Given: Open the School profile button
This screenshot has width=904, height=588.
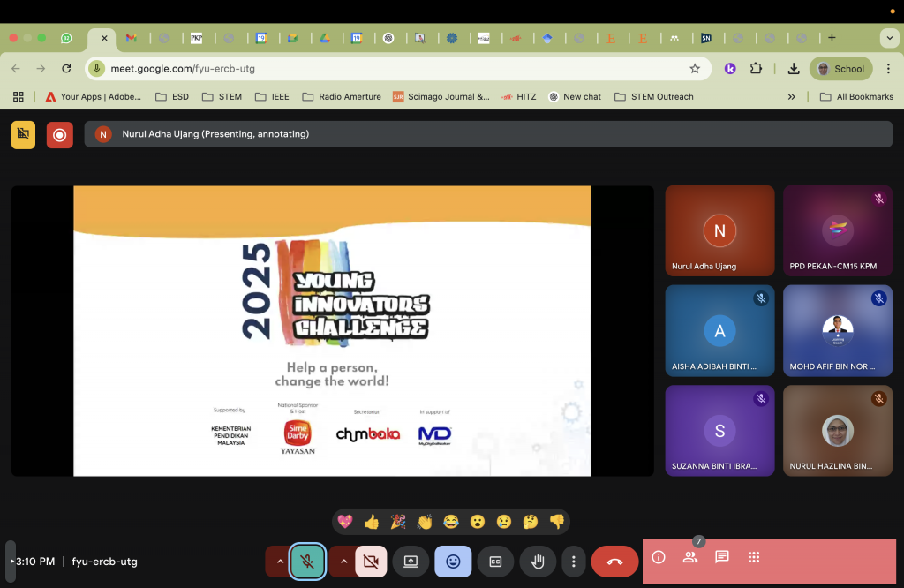Looking at the screenshot, I should (841, 69).
